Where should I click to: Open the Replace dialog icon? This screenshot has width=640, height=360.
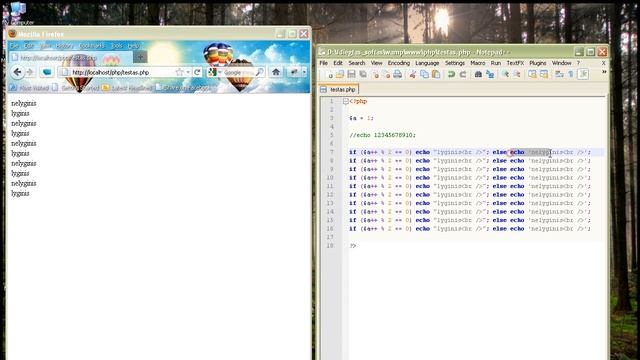490,75
